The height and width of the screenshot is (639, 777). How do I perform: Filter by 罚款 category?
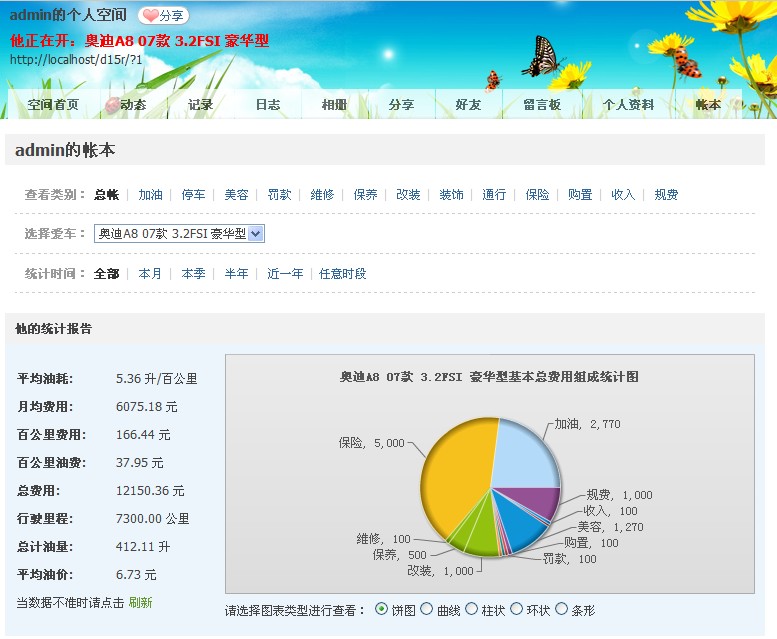279,195
